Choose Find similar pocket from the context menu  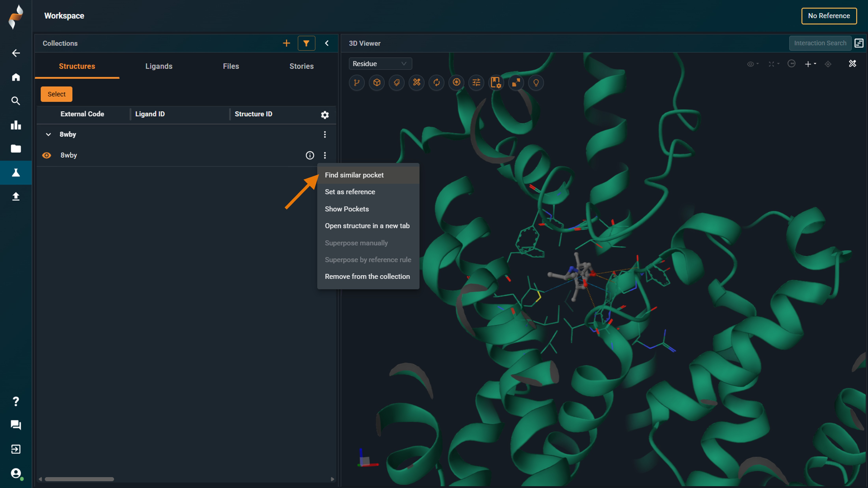(x=354, y=175)
